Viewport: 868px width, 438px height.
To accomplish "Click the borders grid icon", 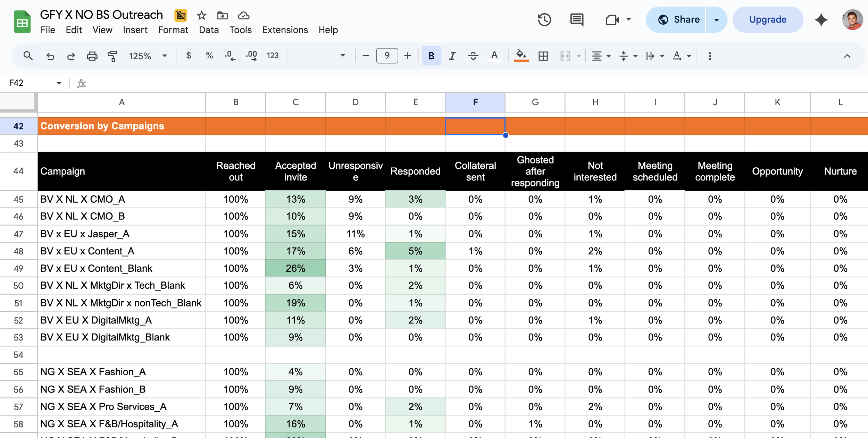I will [543, 56].
